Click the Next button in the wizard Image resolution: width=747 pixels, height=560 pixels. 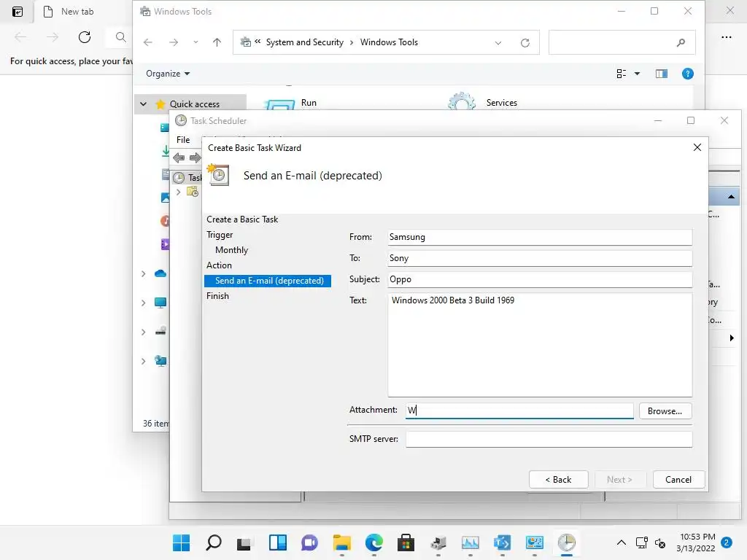click(620, 480)
